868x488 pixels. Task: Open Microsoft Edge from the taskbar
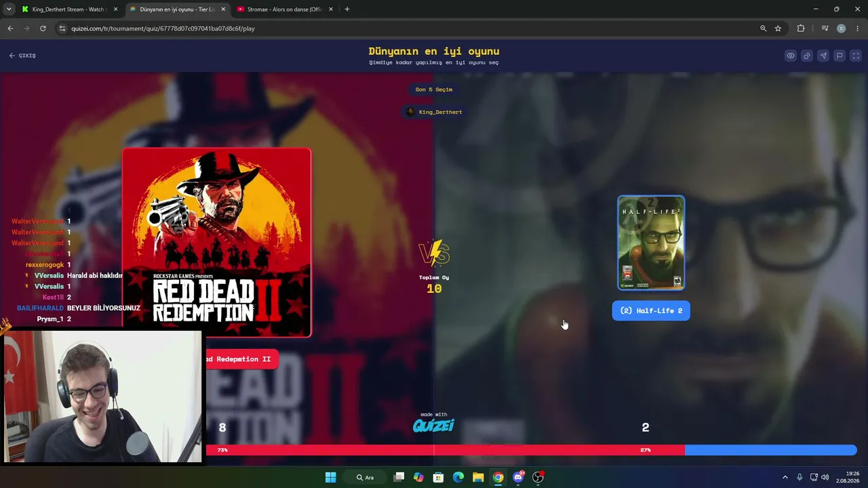click(x=458, y=477)
